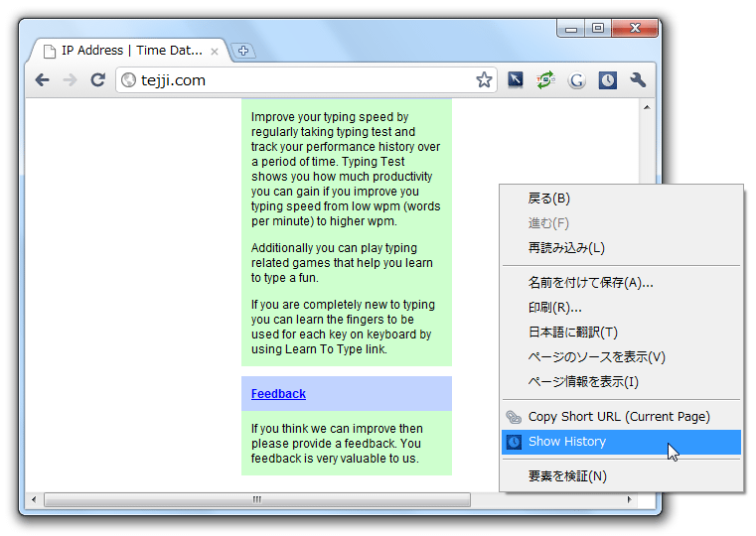
Task: Open a new tab with the plus button
Action: [243, 51]
